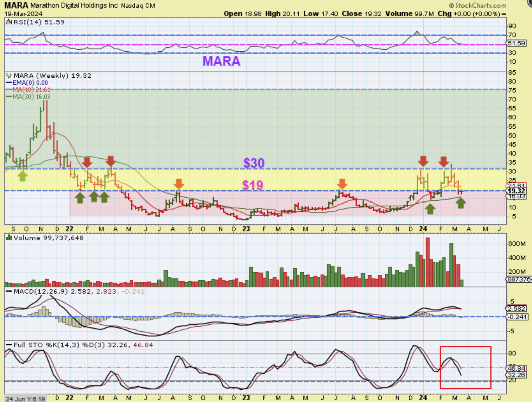Click the MA(30) 16.03 legend text
Image resolution: width=532 pixels, height=402 pixels.
(x=31, y=97)
